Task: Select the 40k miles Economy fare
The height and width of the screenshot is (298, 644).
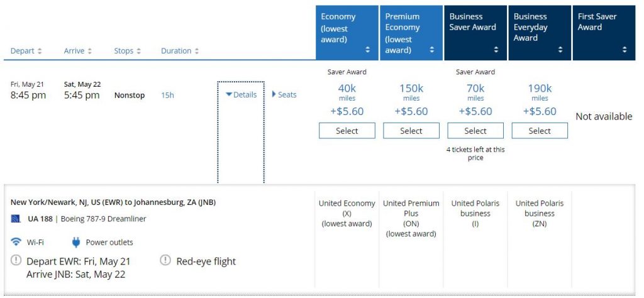Action: click(347, 131)
